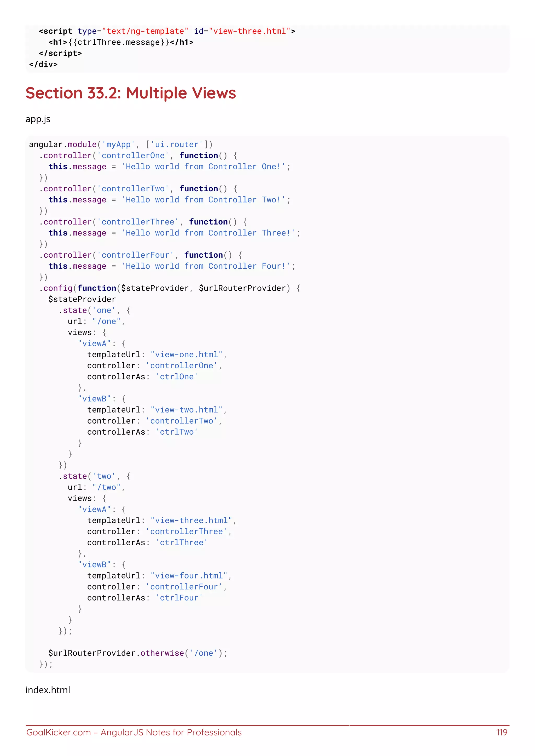Click 'controllerTwo' in viewB config
Image resolution: width=535 pixels, height=756 pixels.
click(x=182, y=421)
